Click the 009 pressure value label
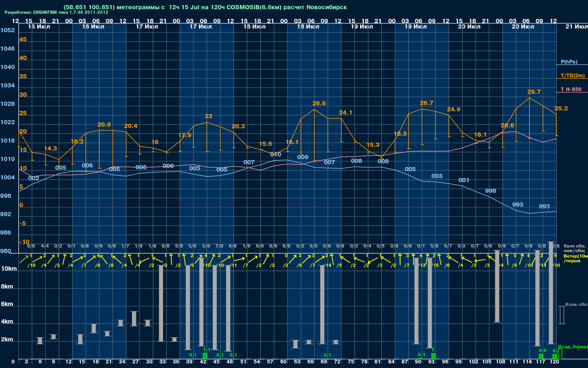The width and height of the screenshot is (588, 368). (x=303, y=157)
